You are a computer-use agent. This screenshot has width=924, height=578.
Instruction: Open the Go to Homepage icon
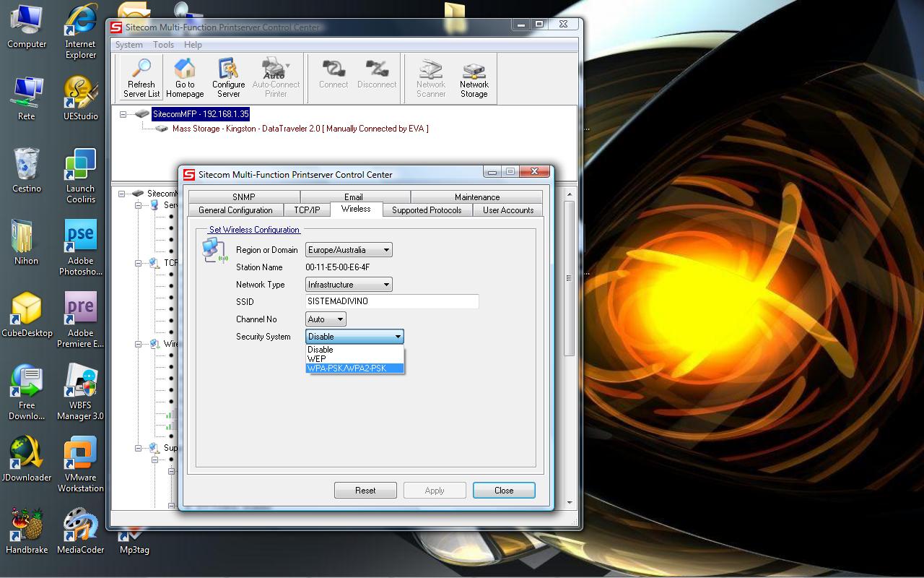185,78
